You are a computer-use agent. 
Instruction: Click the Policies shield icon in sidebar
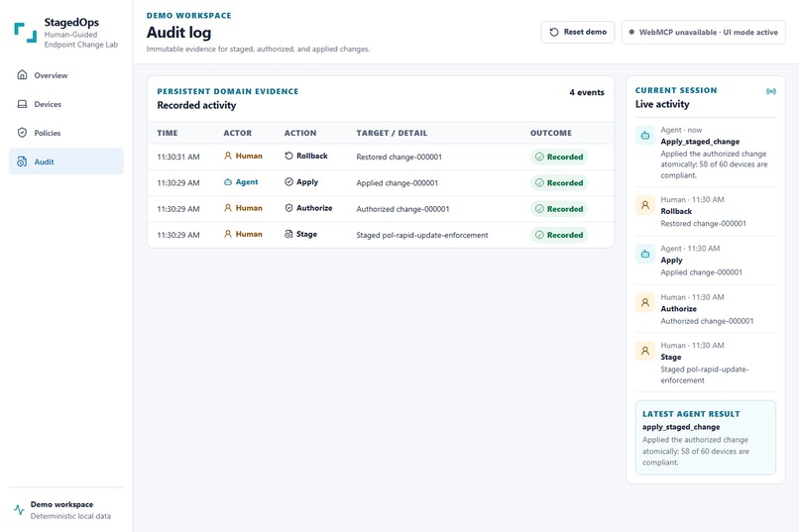point(22,133)
